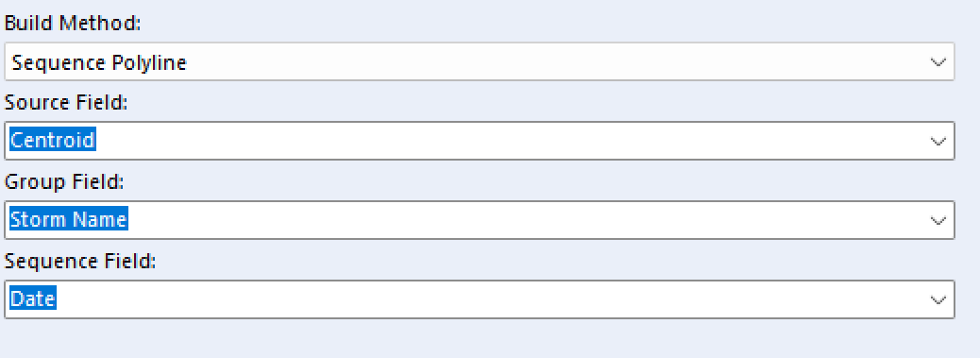Select the Sequence Polyline value text
Image resolution: width=980 pixels, height=358 pixels.
point(99,62)
